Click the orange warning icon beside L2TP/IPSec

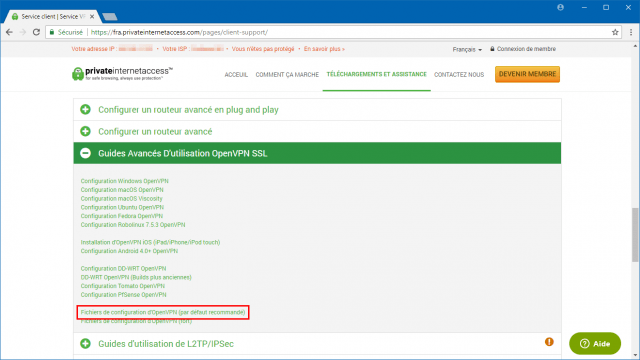[549, 342]
